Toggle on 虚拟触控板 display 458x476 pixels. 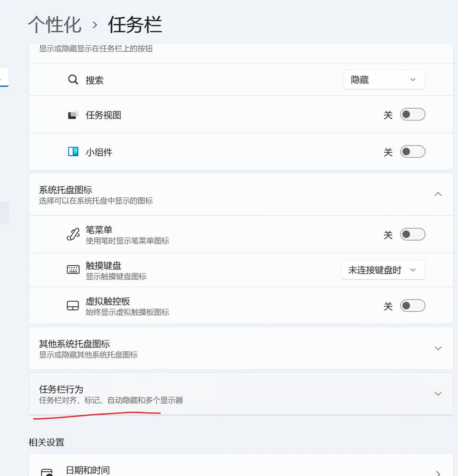412,305
